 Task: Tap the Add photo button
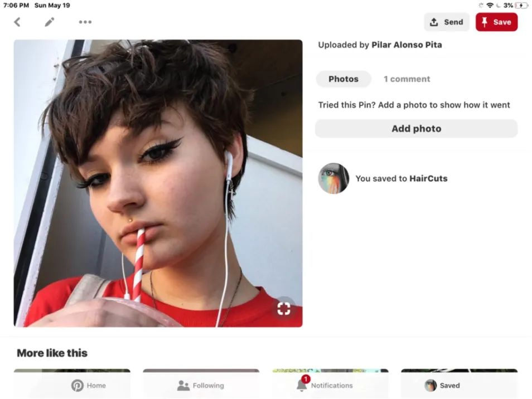coord(417,129)
